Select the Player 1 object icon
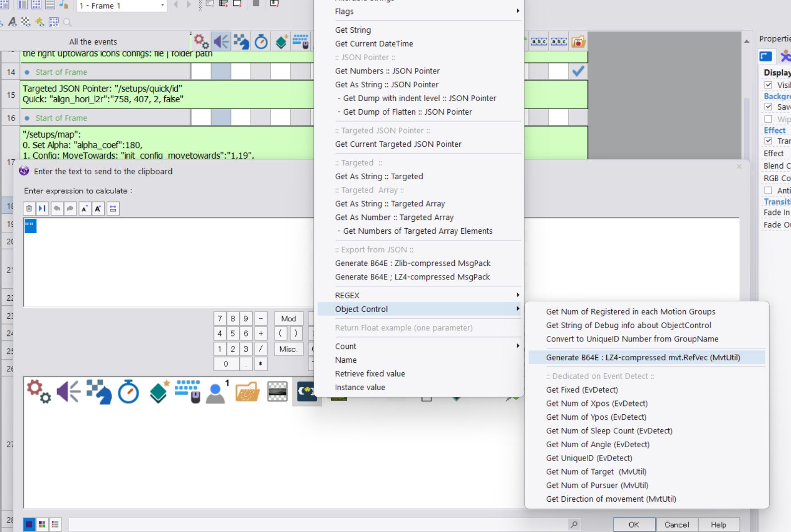Image resolution: width=791 pixels, height=532 pixels. [x=216, y=392]
